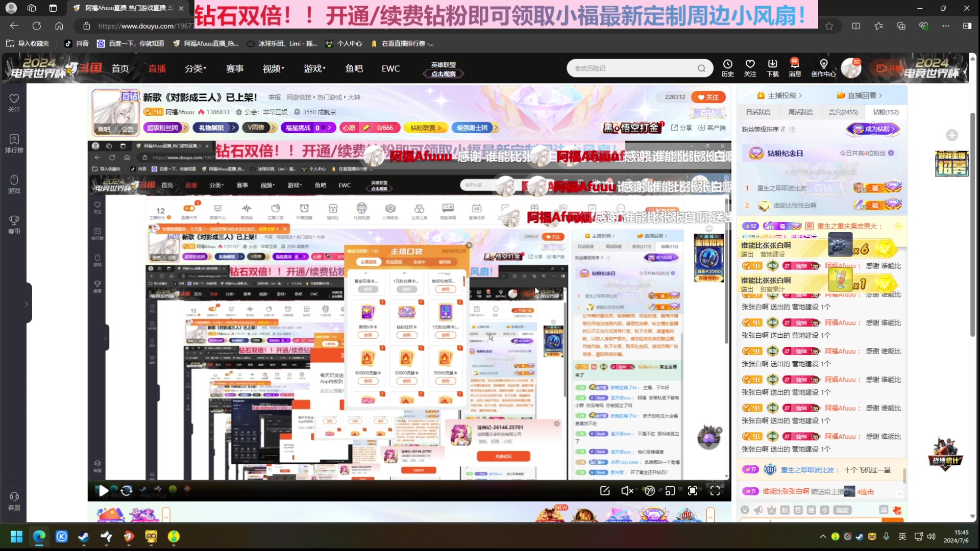Open the 游戏主播招募 side banner
Image resolution: width=980 pixels, height=551 pixels.
click(951, 163)
